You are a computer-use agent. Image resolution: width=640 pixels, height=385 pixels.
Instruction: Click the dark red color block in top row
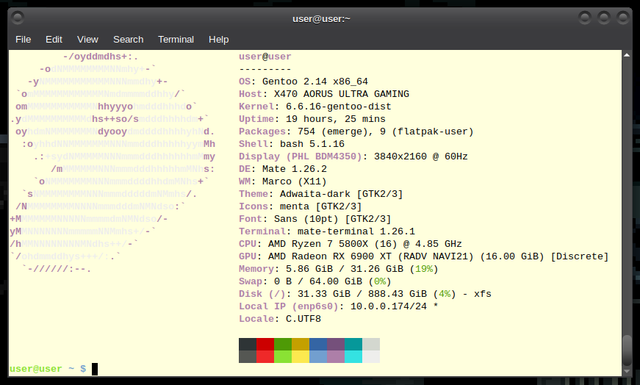[x=265, y=344]
